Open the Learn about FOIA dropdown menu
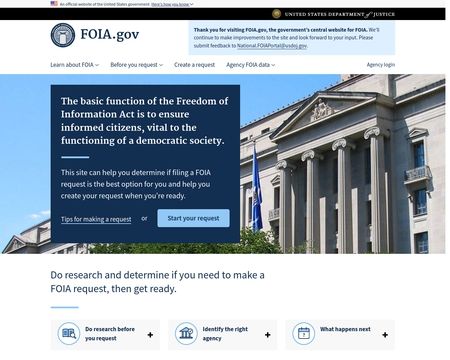This screenshot has width=450, height=360. coord(75,65)
